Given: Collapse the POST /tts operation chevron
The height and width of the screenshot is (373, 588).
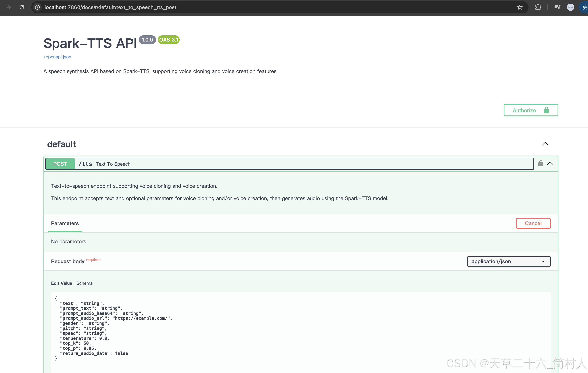Looking at the screenshot, I should pyautogui.click(x=550, y=163).
